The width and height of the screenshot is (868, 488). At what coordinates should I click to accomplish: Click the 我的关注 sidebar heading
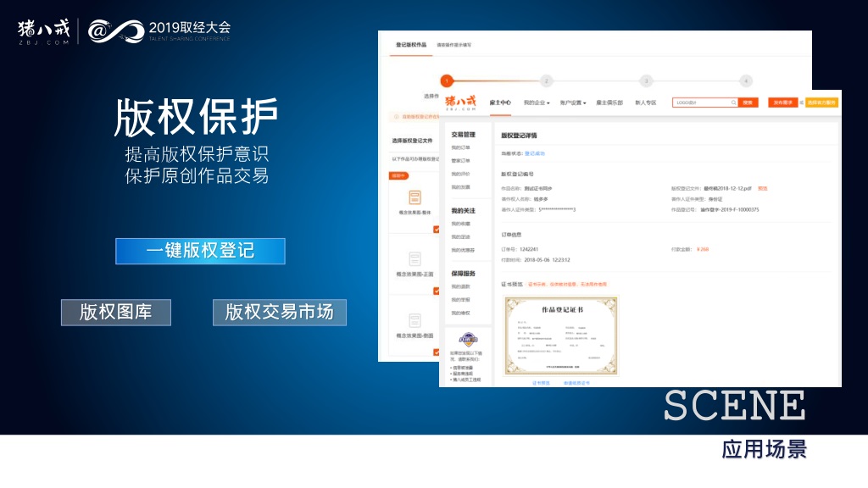coord(464,211)
